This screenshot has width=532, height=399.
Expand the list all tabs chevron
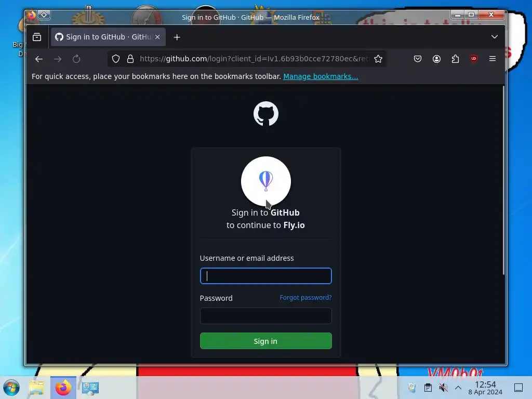[x=495, y=37]
